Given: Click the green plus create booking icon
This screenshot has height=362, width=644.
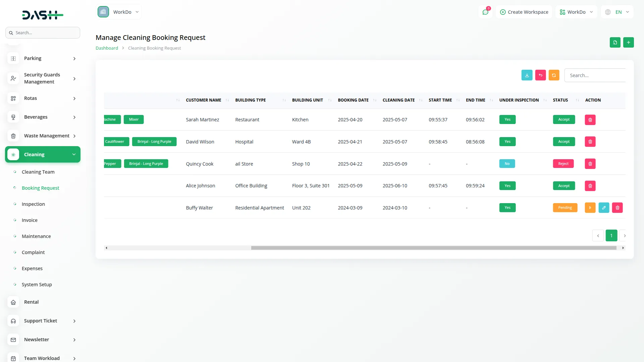Looking at the screenshot, I should (x=628, y=43).
